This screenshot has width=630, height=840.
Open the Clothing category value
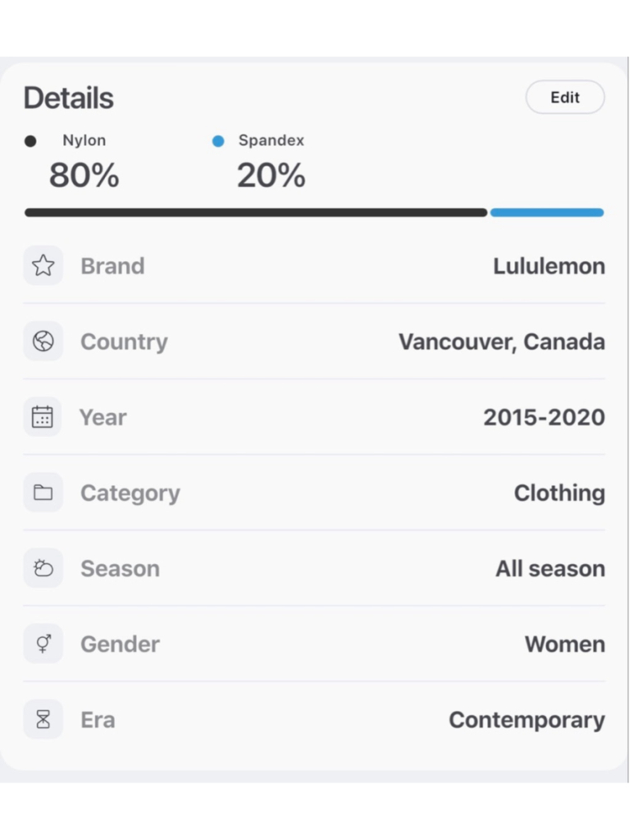click(559, 493)
